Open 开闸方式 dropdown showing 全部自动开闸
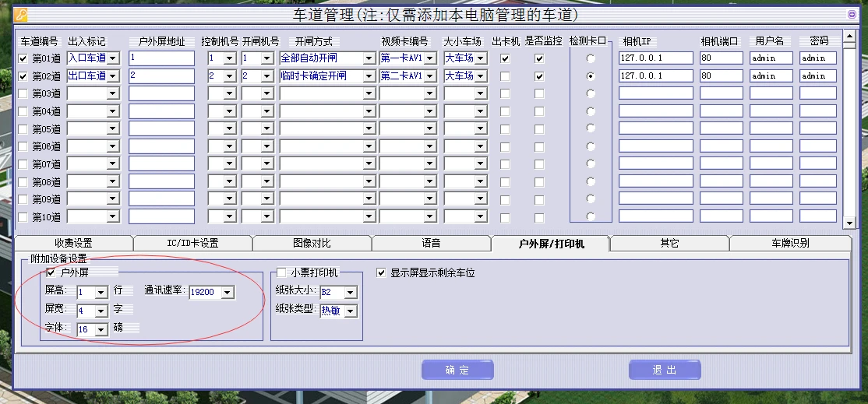This screenshot has width=868, height=404. 369,58
